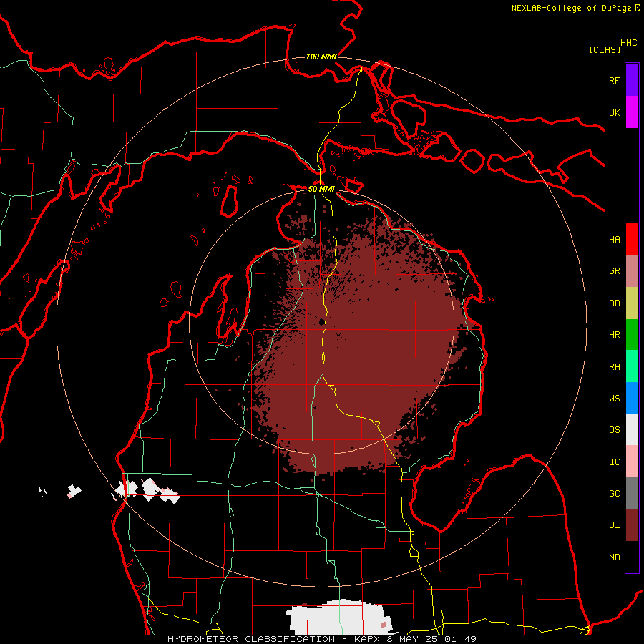This screenshot has height=644, width=644.
Task: Click the 'KAPX' radar site identifier
Action: coord(367,639)
